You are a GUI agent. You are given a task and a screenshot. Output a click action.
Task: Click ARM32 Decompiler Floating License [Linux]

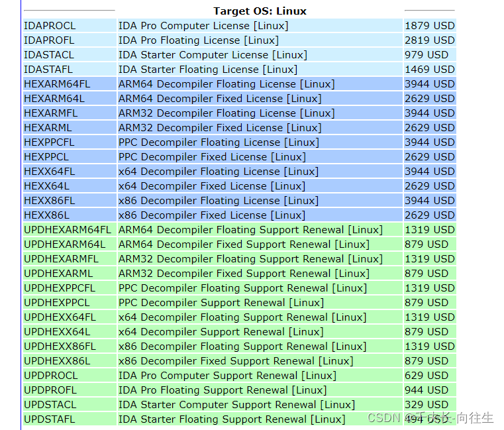pyautogui.click(x=227, y=113)
